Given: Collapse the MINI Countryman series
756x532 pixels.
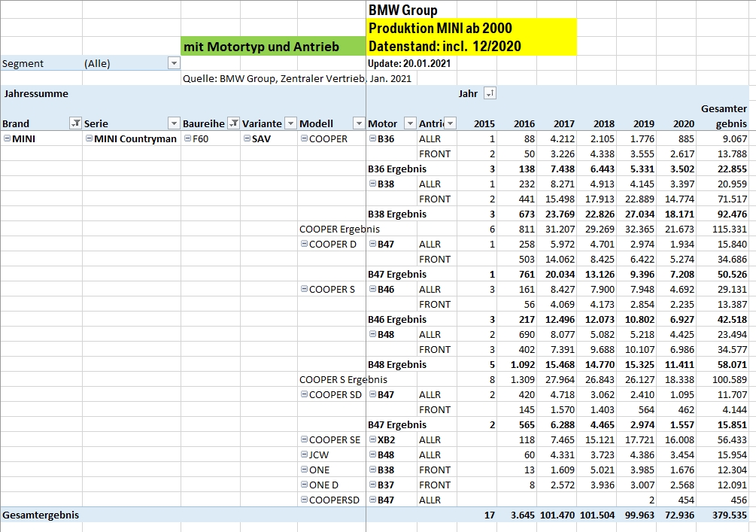Looking at the screenshot, I should (89, 138).
